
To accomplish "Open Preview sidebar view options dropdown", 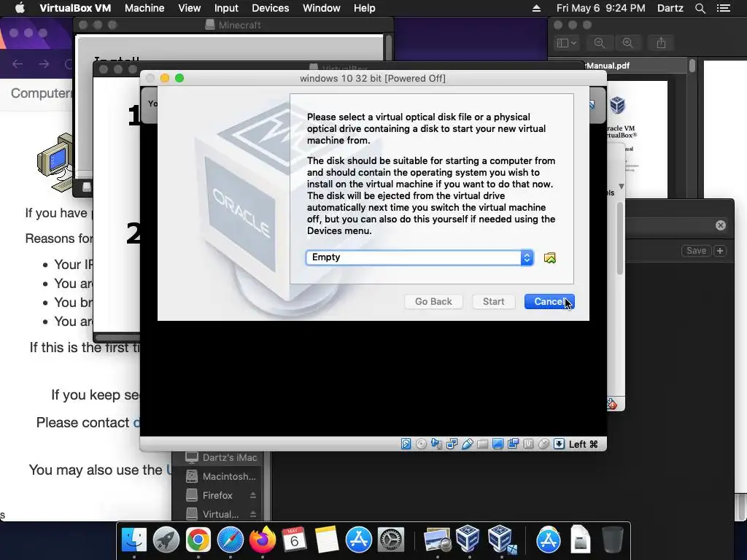I will (x=566, y=43).
